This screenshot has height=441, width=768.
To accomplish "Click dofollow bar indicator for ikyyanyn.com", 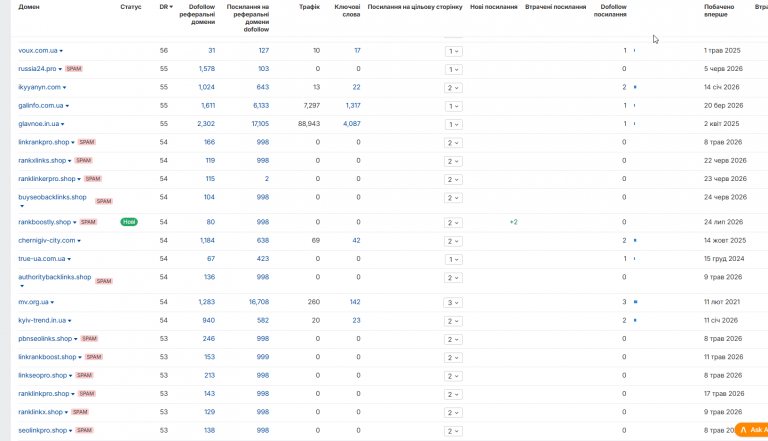I will (635, 87).
